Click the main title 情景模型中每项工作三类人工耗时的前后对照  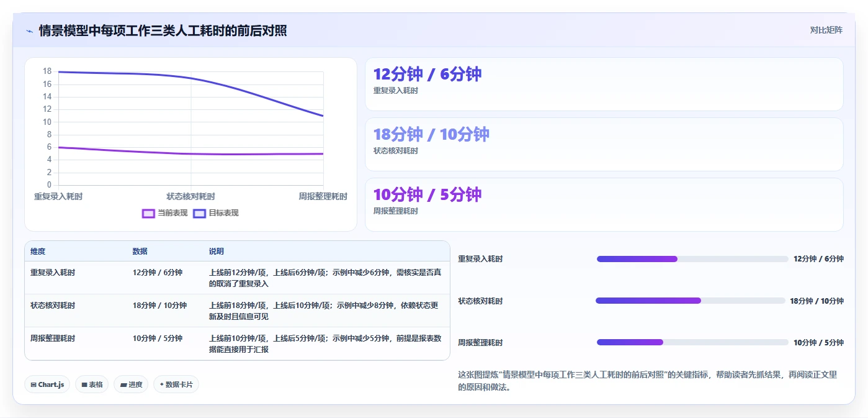pyautogui.click(x=163, y=30)
